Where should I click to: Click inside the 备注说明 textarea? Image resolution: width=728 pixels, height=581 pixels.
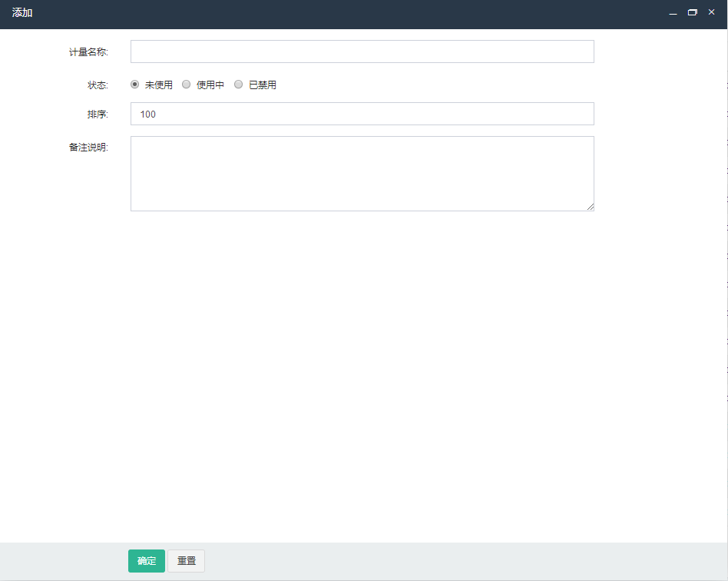tap(362, 173)
